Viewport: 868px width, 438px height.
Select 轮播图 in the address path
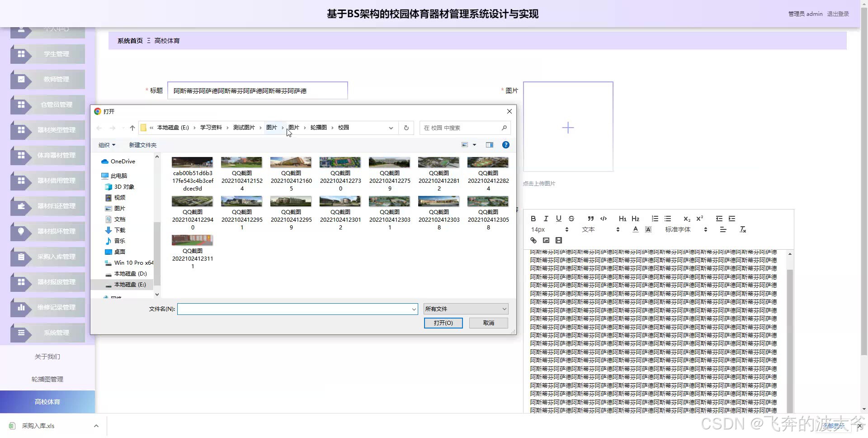[x=318, y=128]
